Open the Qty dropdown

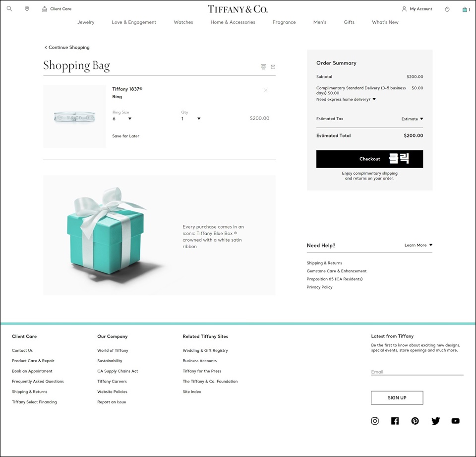pos(191,119)
